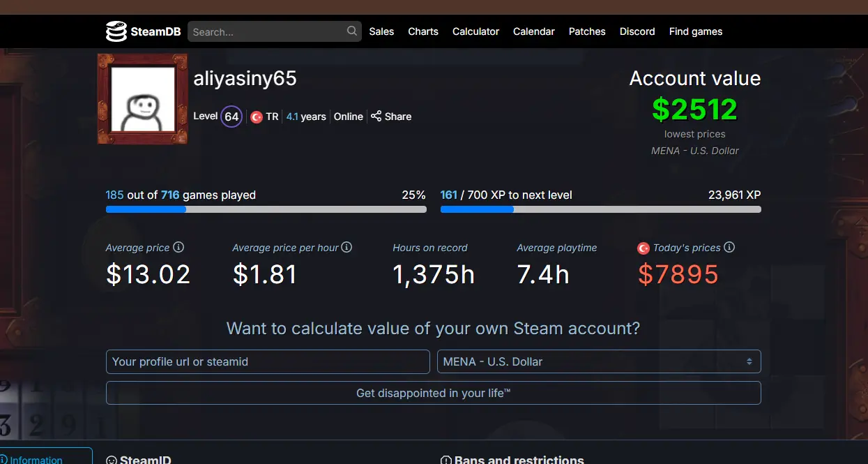Click the MENA - U.S. Dollar italic caption
Screen dimensions: 868x464
(695, 151)
